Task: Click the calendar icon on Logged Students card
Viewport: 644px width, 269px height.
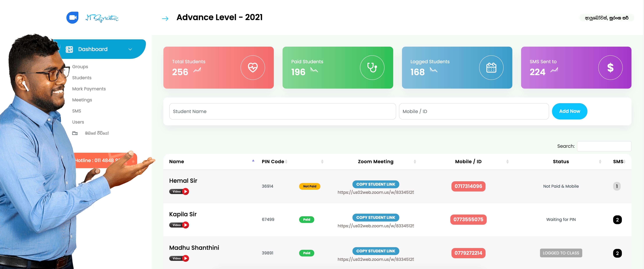Action: click(491, 68)
